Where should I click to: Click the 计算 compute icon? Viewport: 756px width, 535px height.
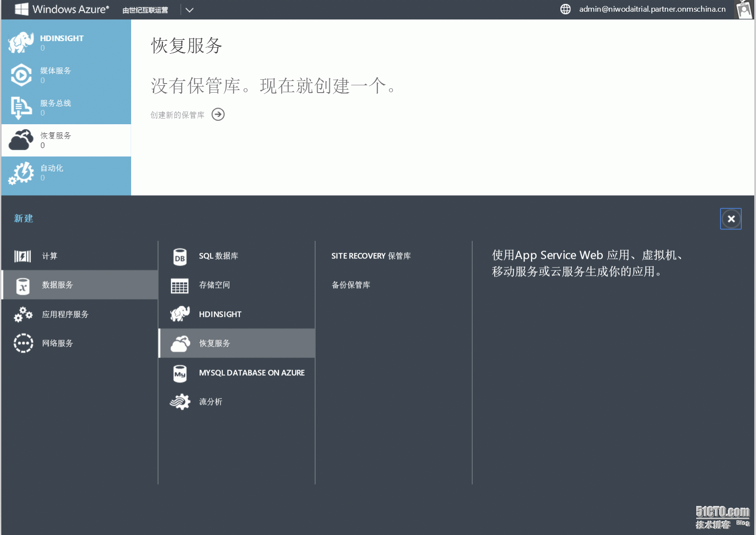point(23,256)
